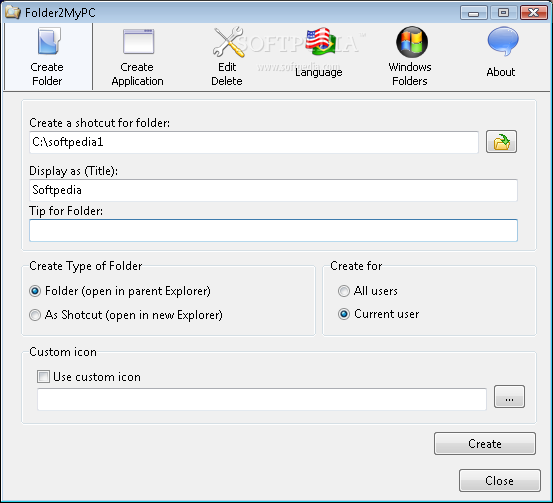
Task: Click the custom icon path field
Action: [x=262, y=399]
